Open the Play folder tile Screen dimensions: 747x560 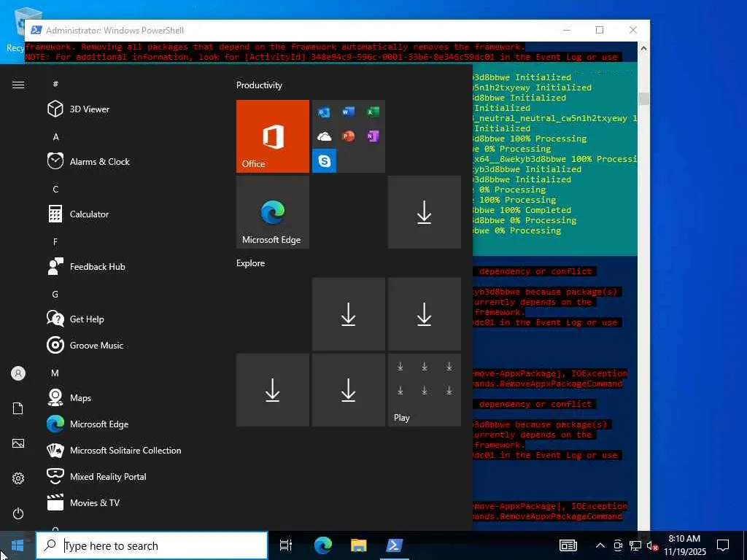(x=425, y=390)
